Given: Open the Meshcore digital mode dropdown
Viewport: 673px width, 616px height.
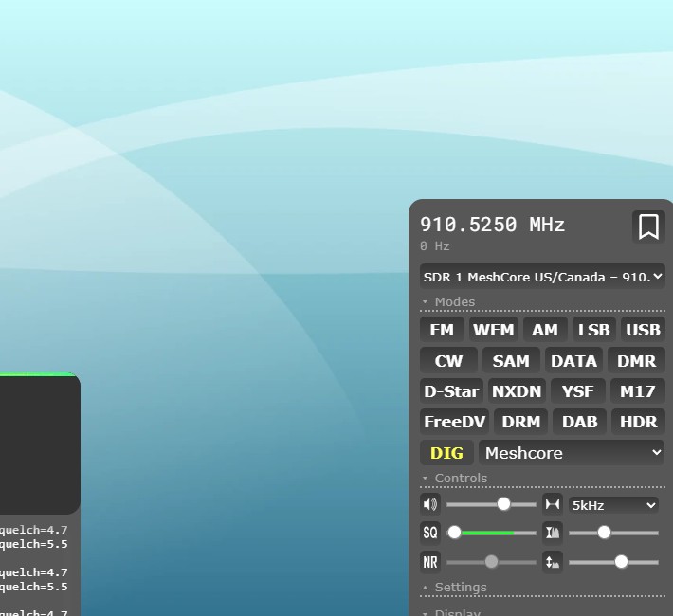Looking at the screenshot, I should click(x=572, y=453).
